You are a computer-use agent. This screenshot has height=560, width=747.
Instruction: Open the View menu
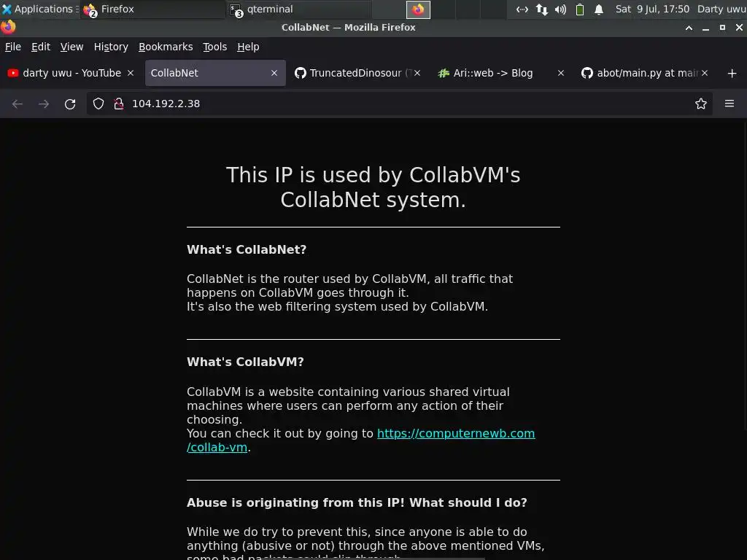(71, 47)
